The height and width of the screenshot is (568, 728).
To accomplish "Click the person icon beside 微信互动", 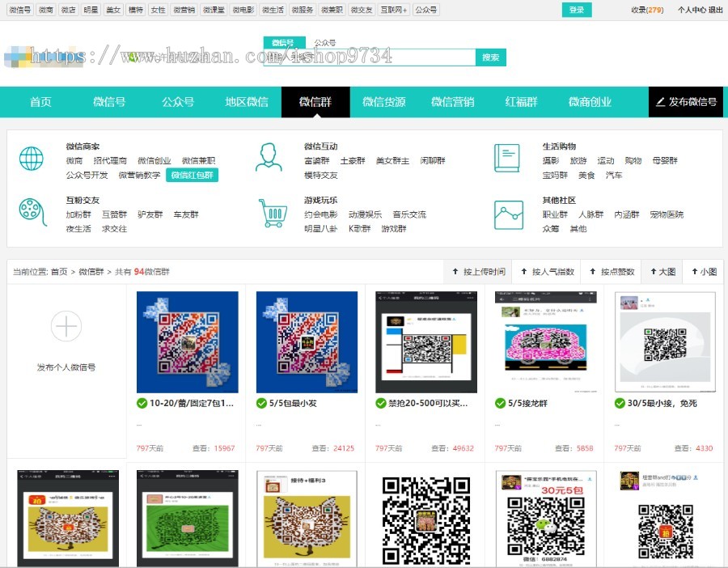I will pyautogui.click(x=269, y=158).
